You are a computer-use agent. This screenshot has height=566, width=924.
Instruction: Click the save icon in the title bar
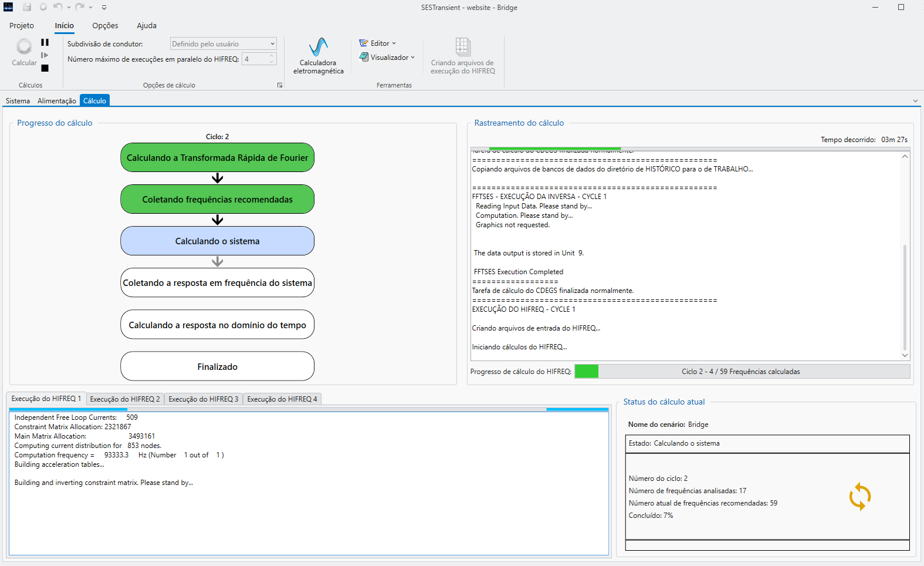(27, 7)
